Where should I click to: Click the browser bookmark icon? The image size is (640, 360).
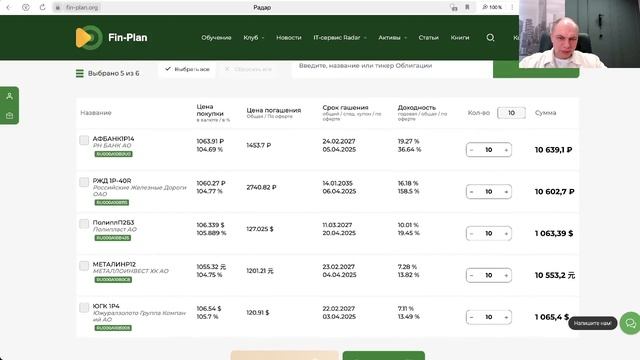coord(467,7)
